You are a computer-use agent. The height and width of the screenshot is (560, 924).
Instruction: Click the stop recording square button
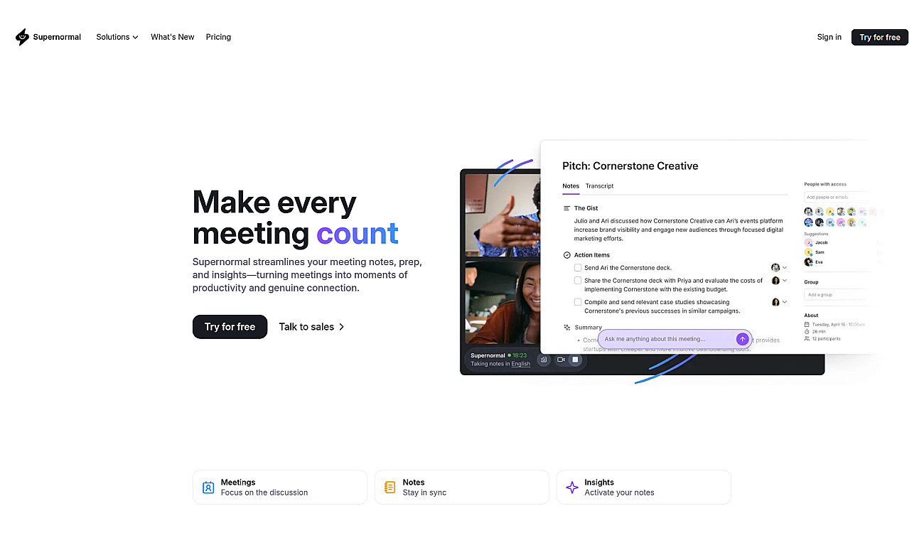(576, 360)
